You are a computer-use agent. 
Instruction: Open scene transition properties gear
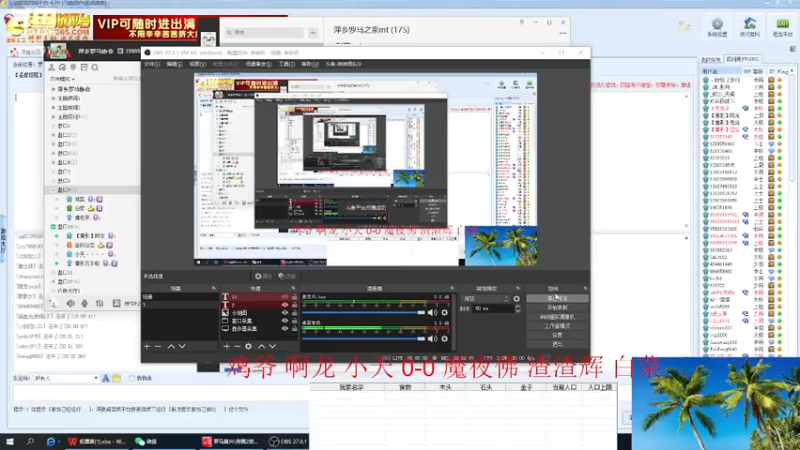517,299
